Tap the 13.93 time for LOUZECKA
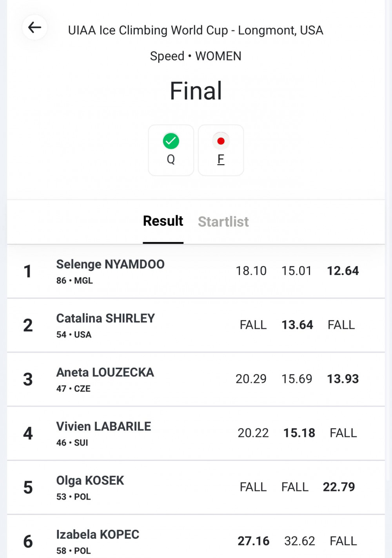Screen dimensions: 392x558 [343, 379]
